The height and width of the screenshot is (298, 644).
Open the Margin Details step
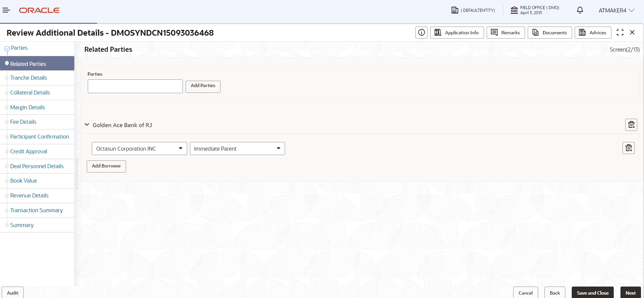coord(28,107)
